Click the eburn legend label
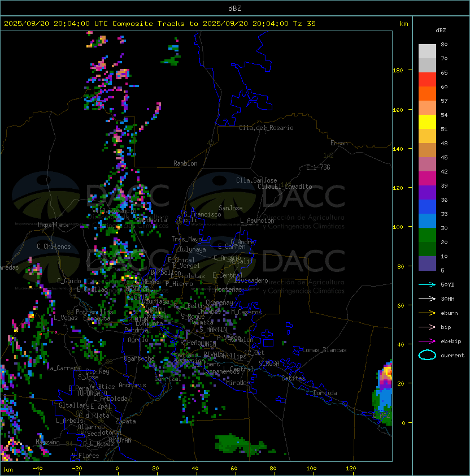The image size is (470, 476). [449, 313]
